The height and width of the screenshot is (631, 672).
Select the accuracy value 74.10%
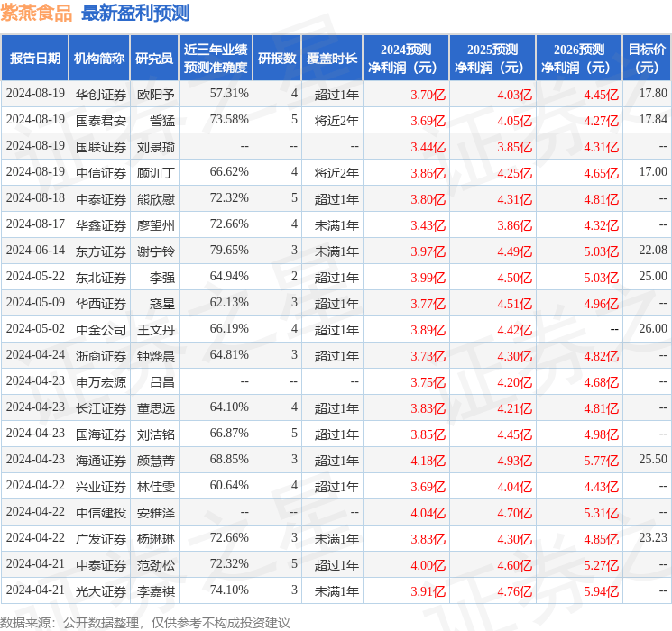coord(229,590)
